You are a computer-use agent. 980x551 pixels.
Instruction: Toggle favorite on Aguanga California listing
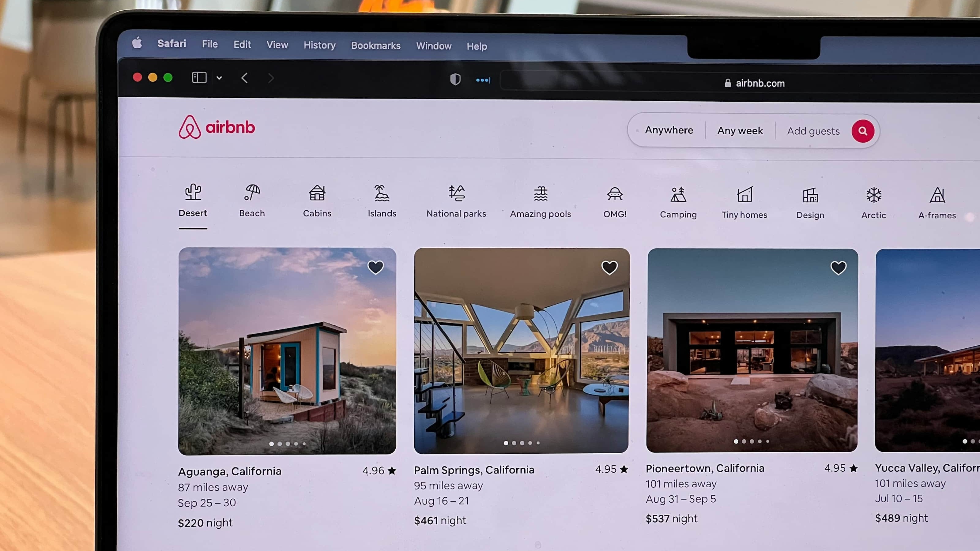(375, 268)
